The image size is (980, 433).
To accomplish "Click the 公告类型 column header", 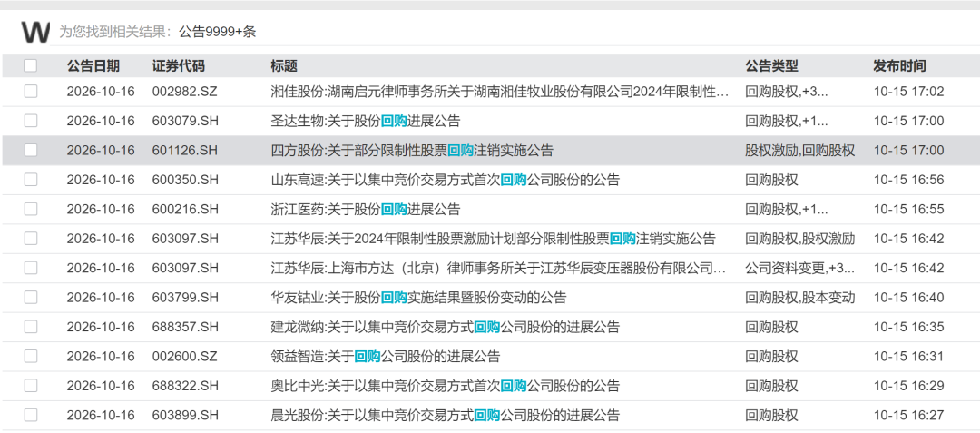I will click(771, 66).
